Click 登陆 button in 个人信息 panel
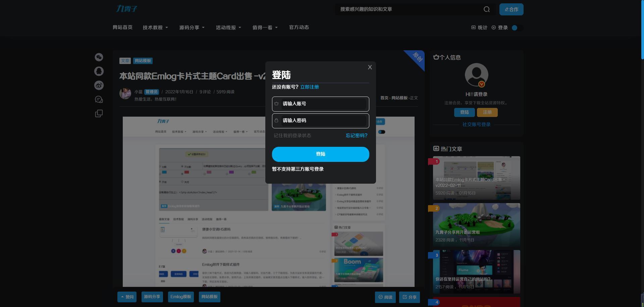The image size is (644, 307). pos(464,113)
